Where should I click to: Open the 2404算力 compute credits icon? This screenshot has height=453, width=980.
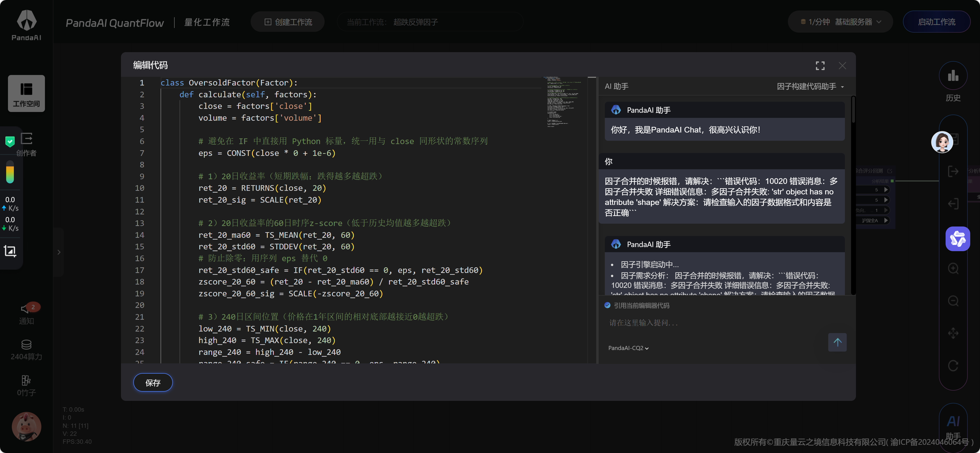click(26, 350)
